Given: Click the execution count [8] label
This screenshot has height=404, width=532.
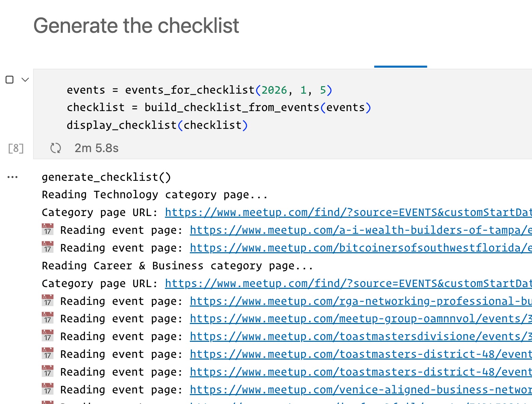Looking at the screenshot, I should tap(16, 148).
